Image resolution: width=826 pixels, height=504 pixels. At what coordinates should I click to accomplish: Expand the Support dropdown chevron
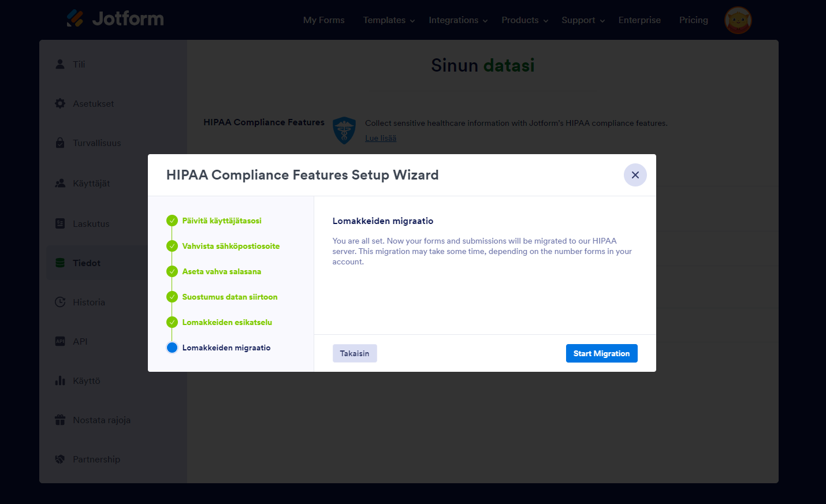click(602, 21)
